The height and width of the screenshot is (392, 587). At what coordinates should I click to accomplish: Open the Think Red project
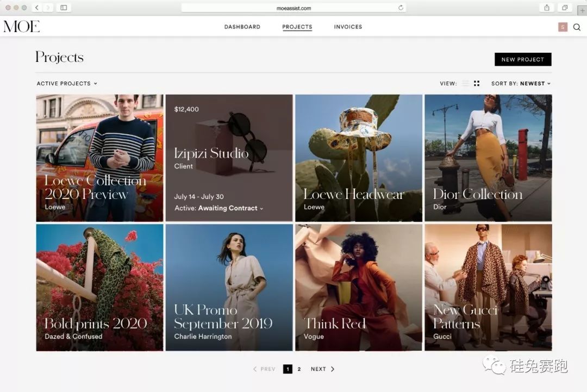(x=359, y=288)
